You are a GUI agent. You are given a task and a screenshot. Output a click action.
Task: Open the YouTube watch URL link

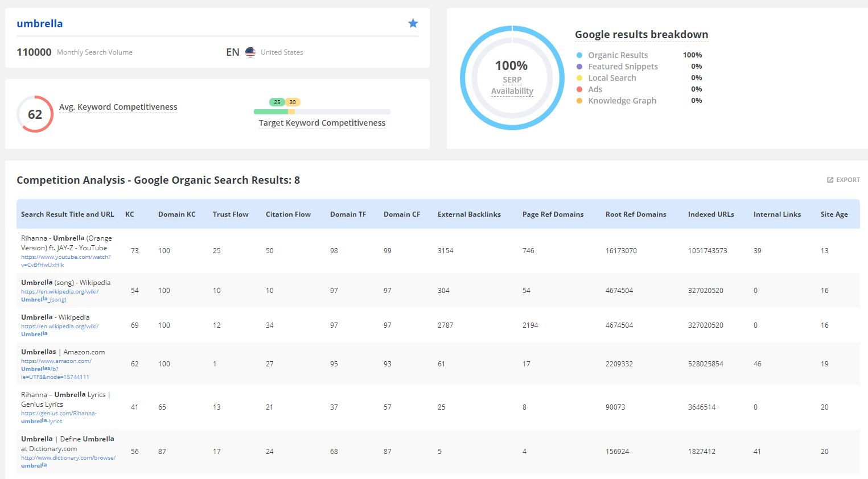[66, 261]
